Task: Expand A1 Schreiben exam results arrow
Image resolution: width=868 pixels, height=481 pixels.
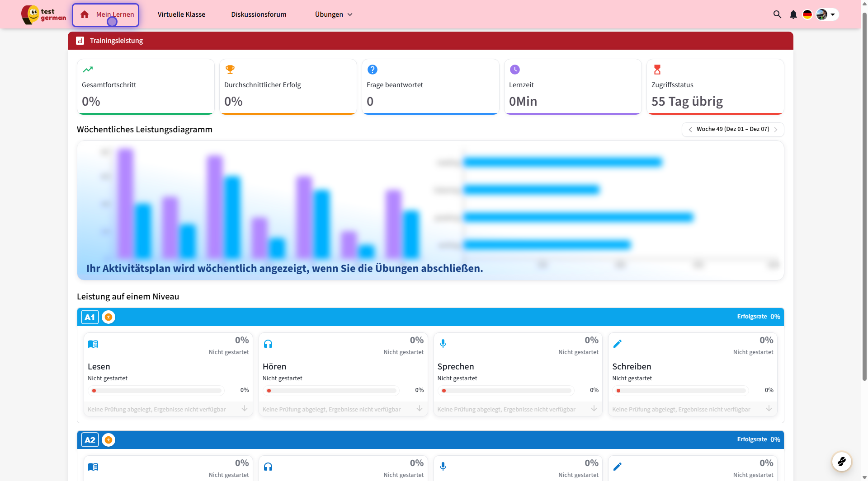Action: point(769,409)
